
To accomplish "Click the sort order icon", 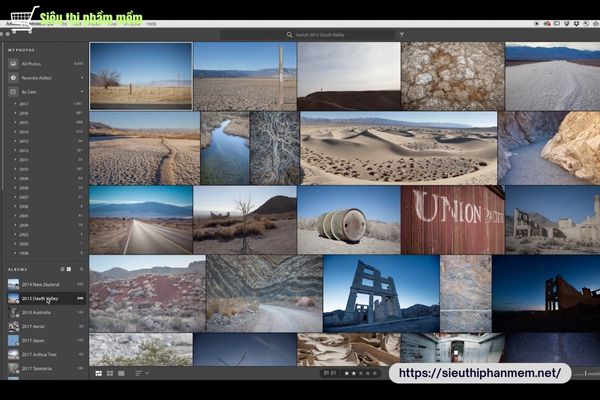I will tap(139, 373).
